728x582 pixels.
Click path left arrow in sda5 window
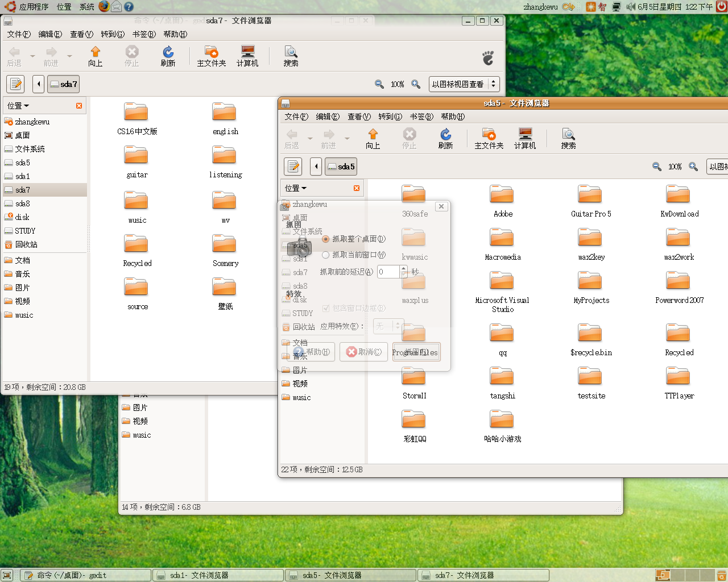point(316,167)
